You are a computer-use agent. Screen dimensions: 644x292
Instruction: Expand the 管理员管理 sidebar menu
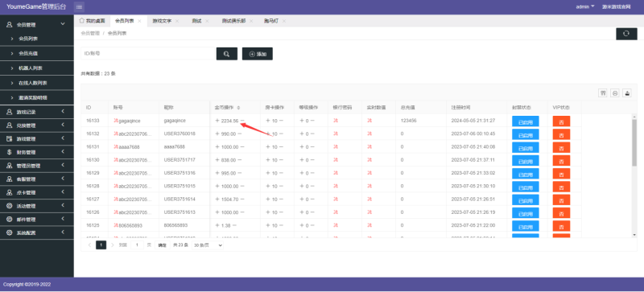[37, 166]
